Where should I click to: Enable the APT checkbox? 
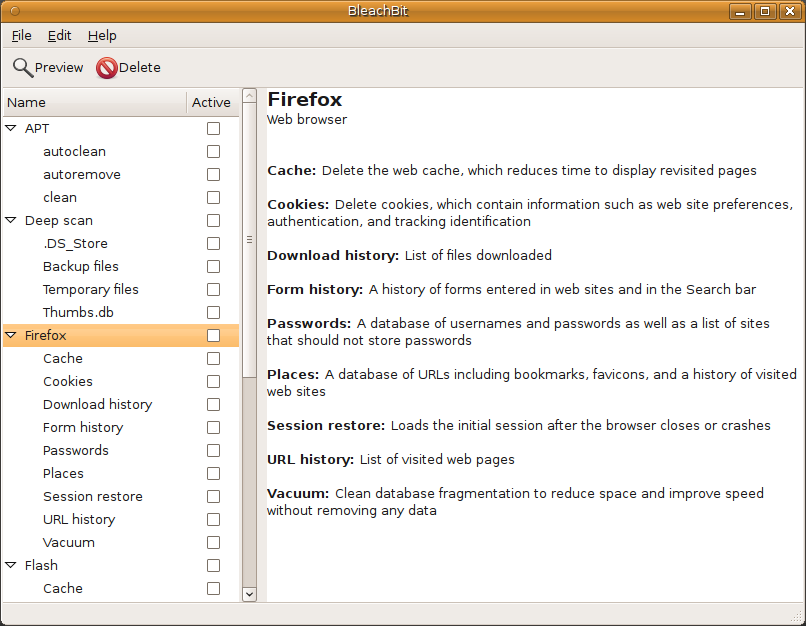click(213, 128)
